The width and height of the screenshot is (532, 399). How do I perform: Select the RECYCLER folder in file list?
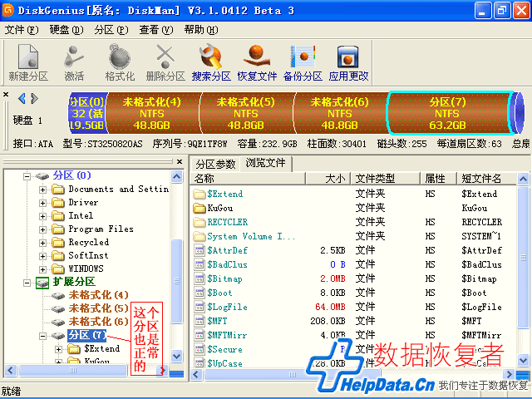353,222
